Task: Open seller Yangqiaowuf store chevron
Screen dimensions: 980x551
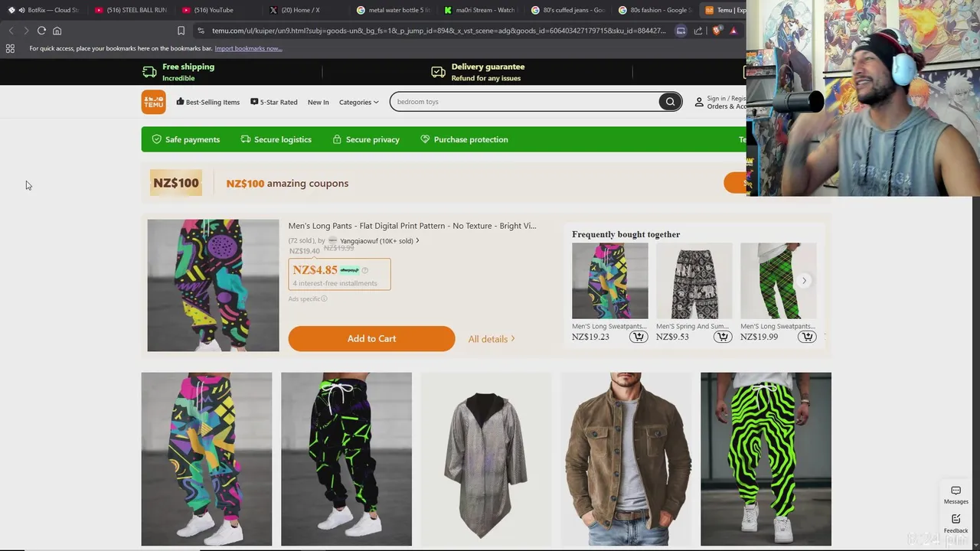Action: click(x=417, y=241)
